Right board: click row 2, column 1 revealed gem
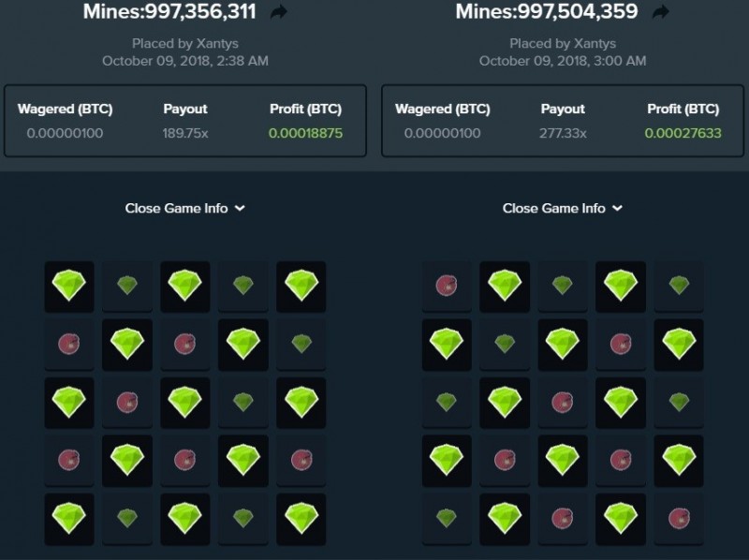This screenshot has width=749, height=560. point(447,344)
